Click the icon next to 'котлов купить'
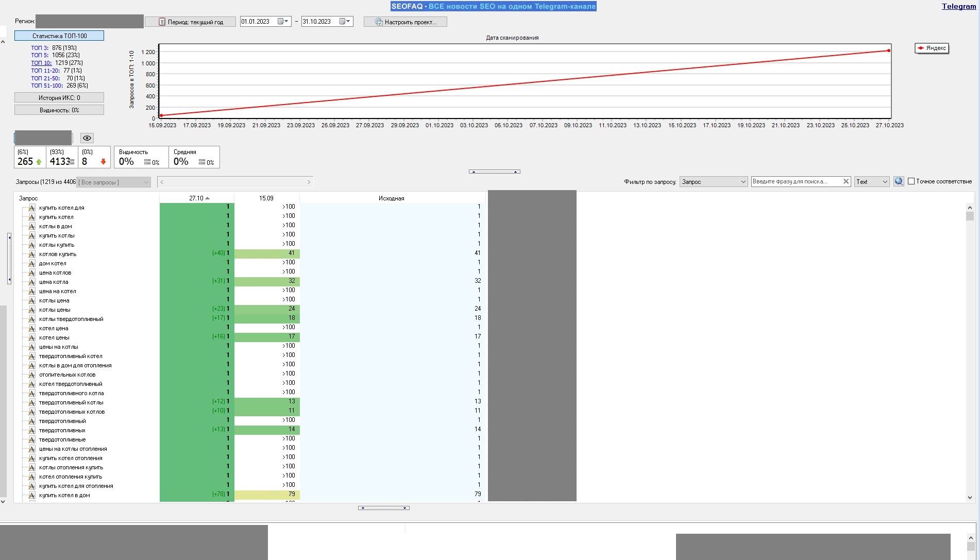980x560 pixels. click(x=32, y=254)
